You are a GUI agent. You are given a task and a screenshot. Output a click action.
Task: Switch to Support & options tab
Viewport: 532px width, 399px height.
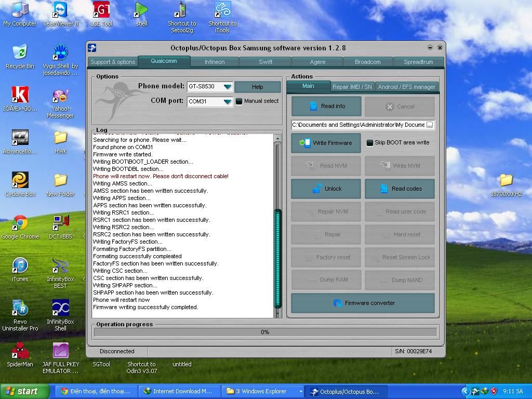[x=113, y=62]
